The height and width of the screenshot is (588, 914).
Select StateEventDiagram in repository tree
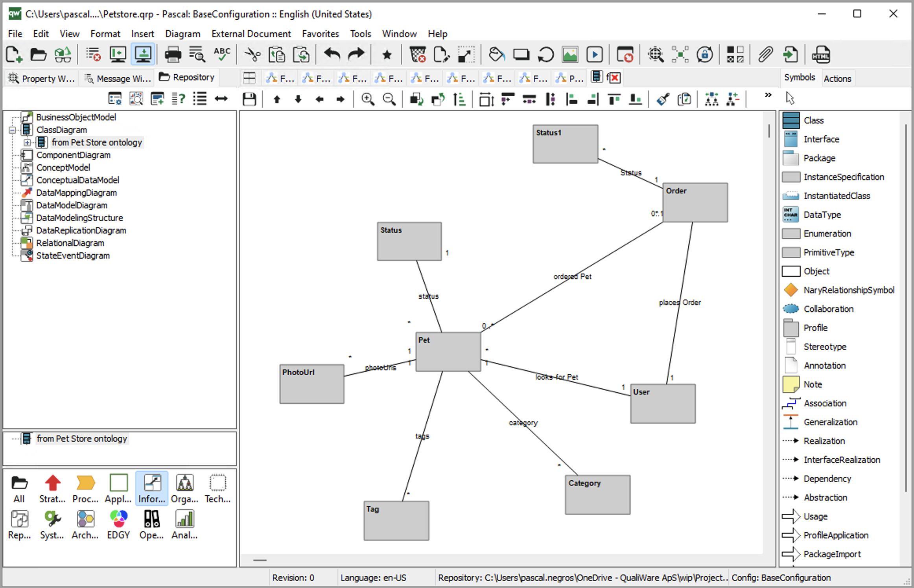point(73,255)
